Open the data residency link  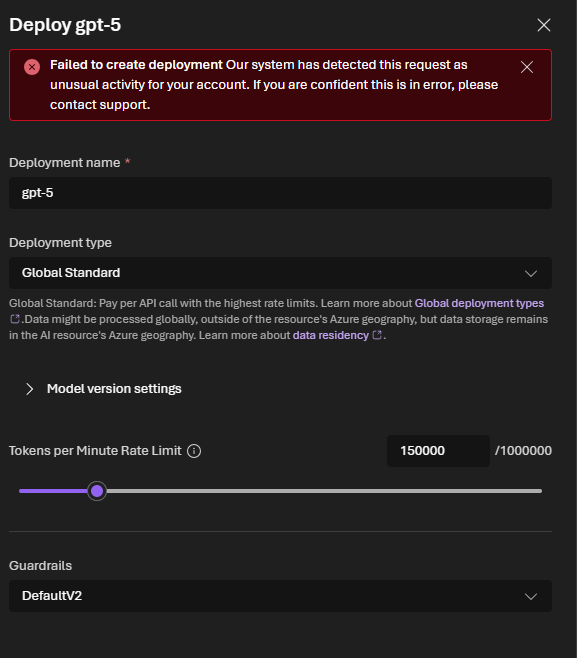[331, 335]
